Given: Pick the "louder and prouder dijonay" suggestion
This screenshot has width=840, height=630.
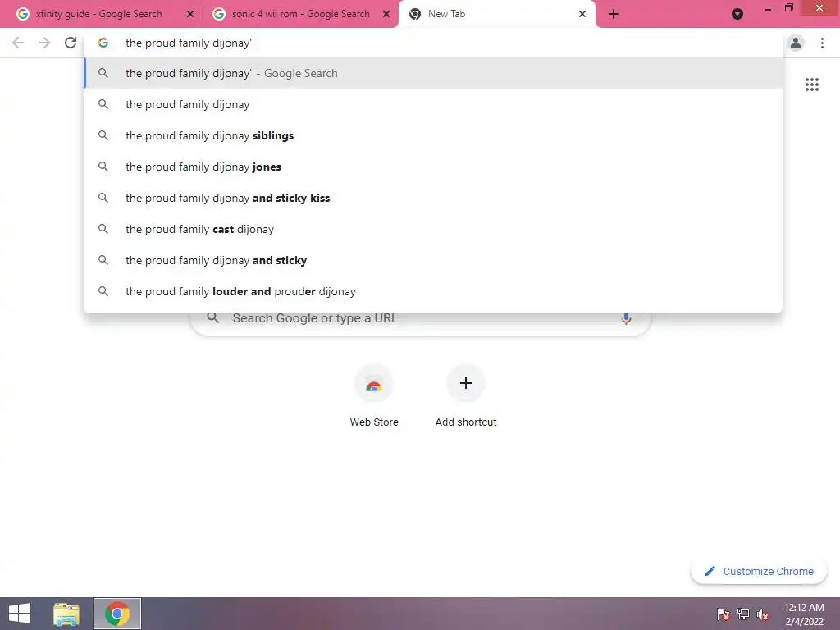Looking at the screenshot, I should tap(433, 291).
